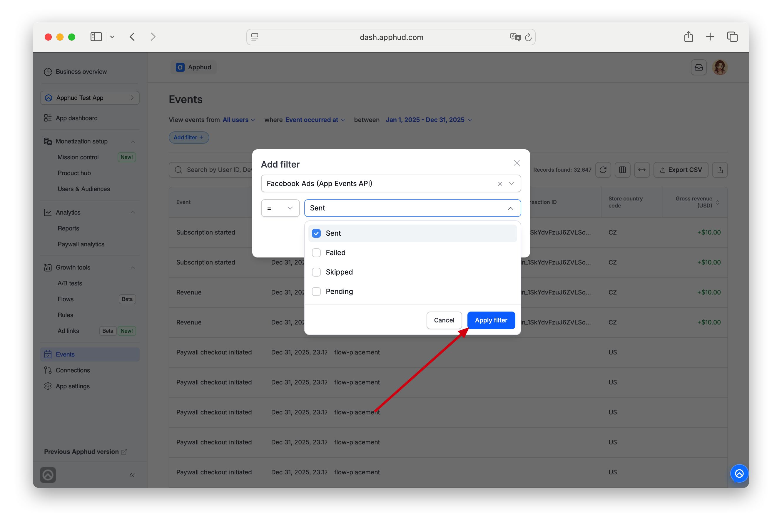Toggle table width expand icon

click(x=642, y=170)
